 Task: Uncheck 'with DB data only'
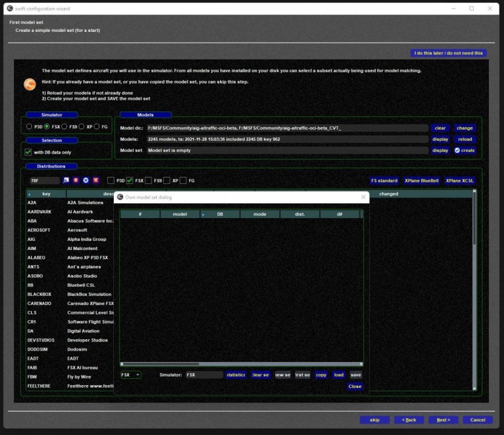pyautogui.click(x=27, y=152)
